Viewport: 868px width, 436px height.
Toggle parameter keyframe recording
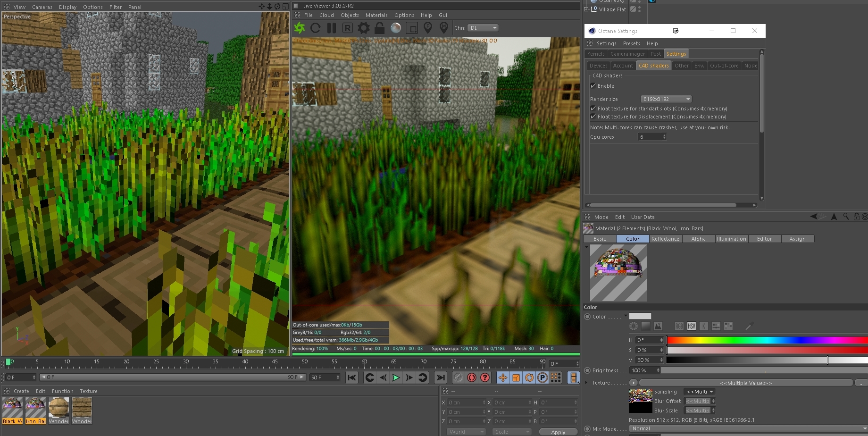click(542, 377)
